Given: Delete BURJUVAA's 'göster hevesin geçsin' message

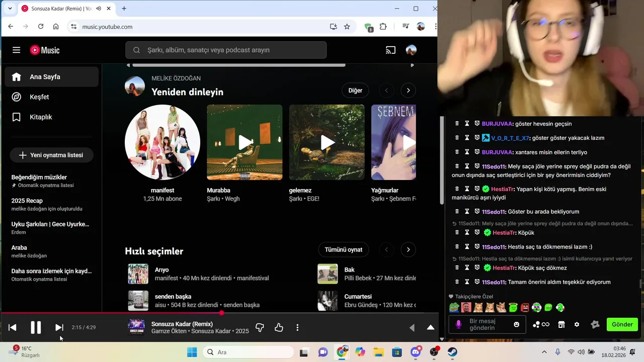Looking at the screenshot, I should 457,124.
